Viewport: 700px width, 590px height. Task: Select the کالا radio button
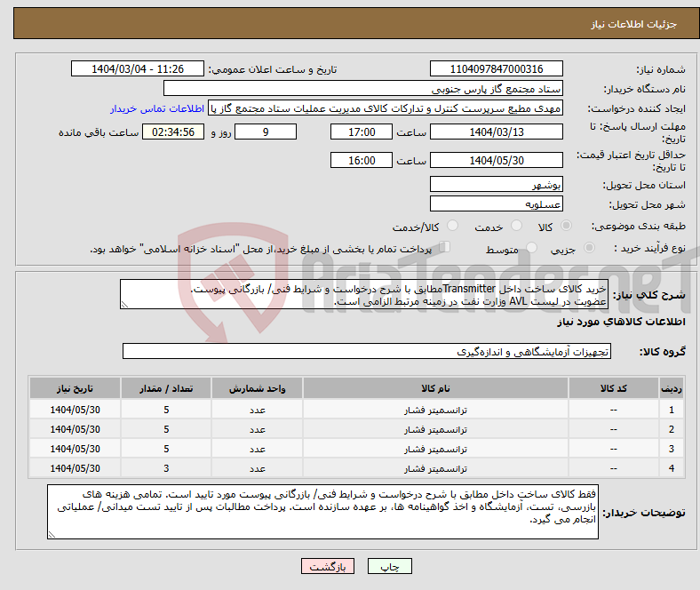[x=566, y=226]
